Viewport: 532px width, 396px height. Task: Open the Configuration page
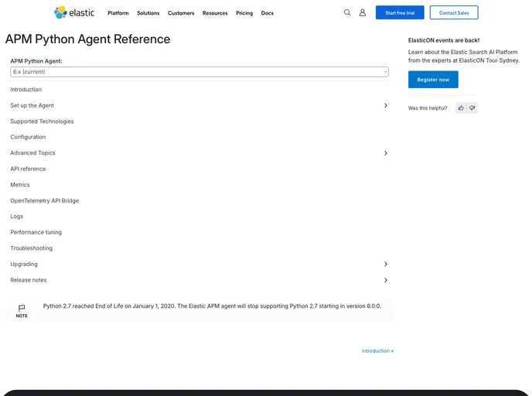(x=28, y=137)
